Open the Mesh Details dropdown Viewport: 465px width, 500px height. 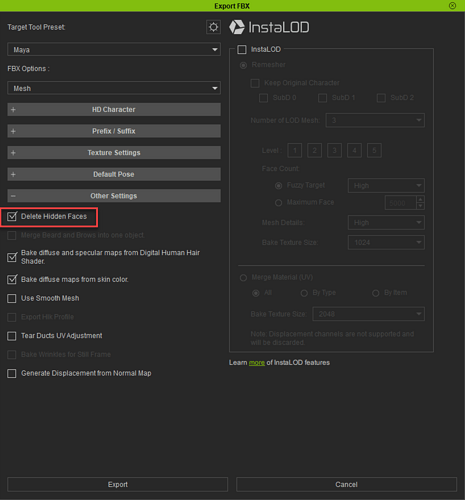[x=386, y=223]
